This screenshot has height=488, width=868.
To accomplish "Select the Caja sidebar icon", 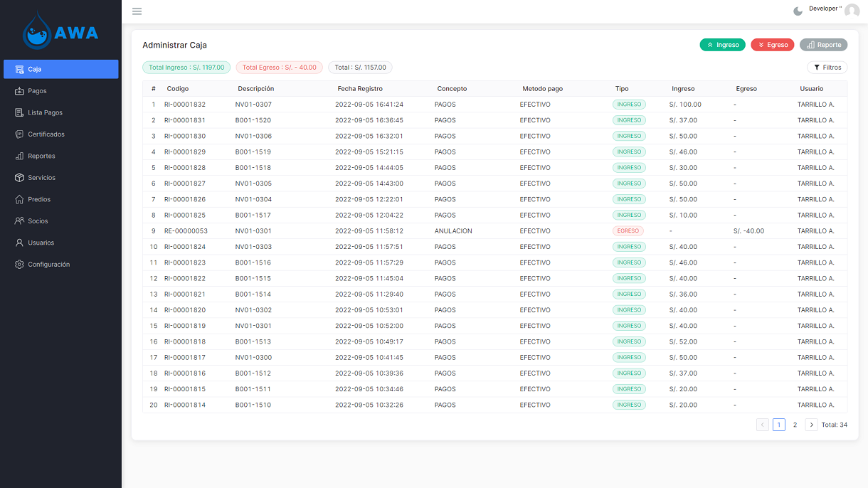I will tap(20, 69).
